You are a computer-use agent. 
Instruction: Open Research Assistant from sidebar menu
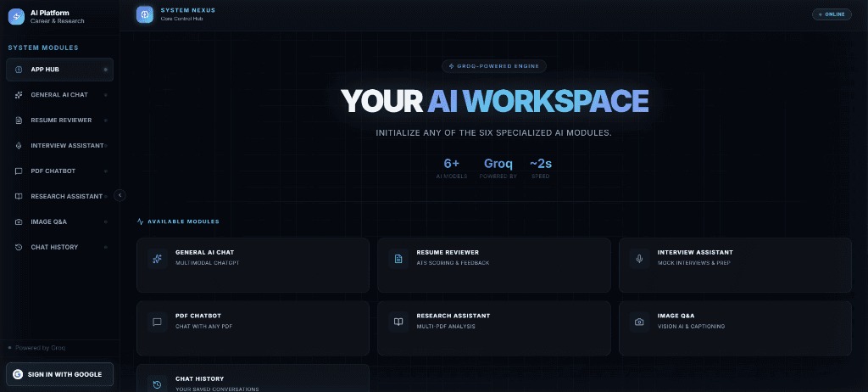[60, 196]
